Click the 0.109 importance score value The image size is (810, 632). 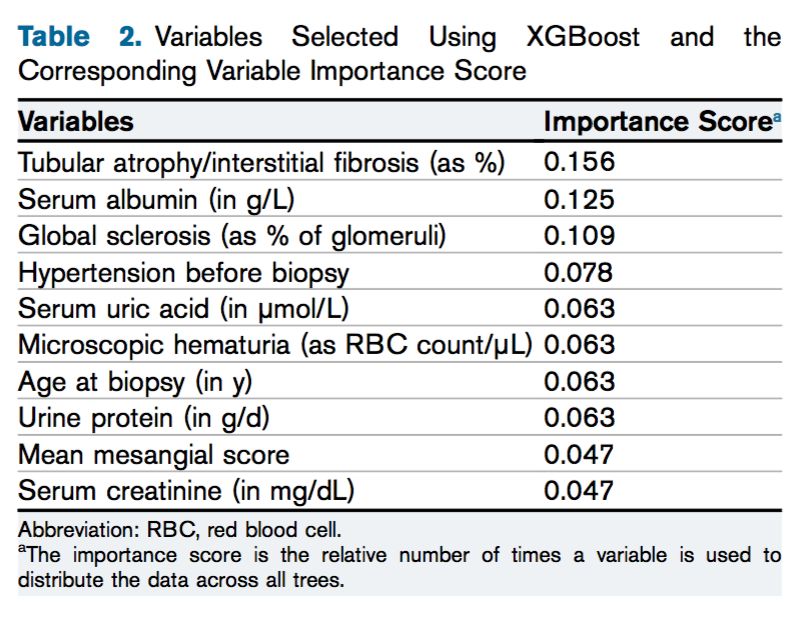[x=579, y=236]
